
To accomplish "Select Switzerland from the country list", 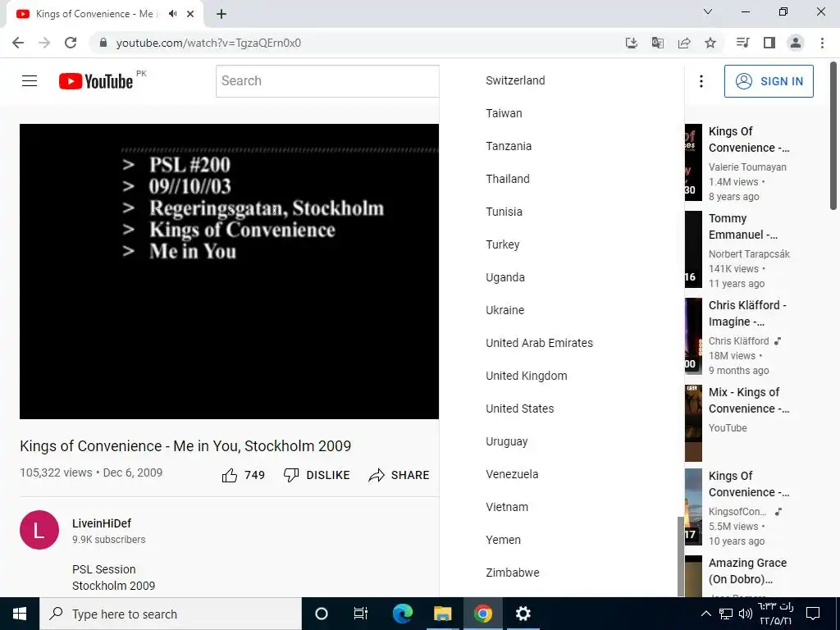I will [x=515, y=80].
